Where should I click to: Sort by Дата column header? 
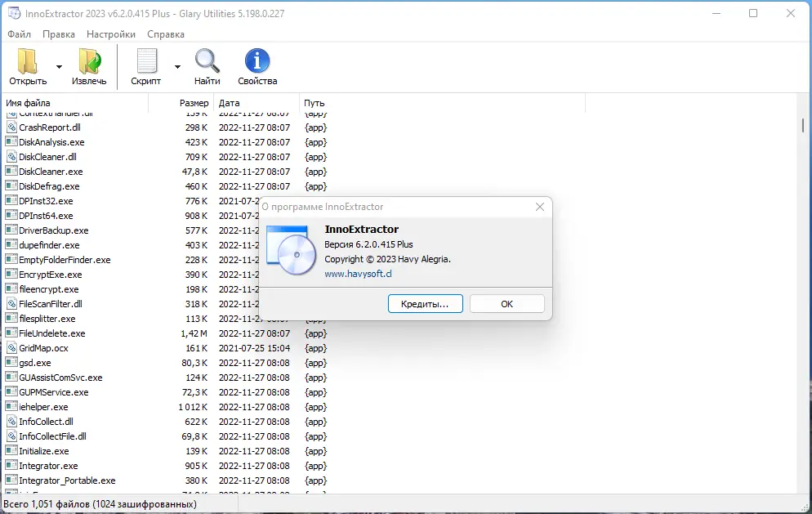click(x=257, y=103)
